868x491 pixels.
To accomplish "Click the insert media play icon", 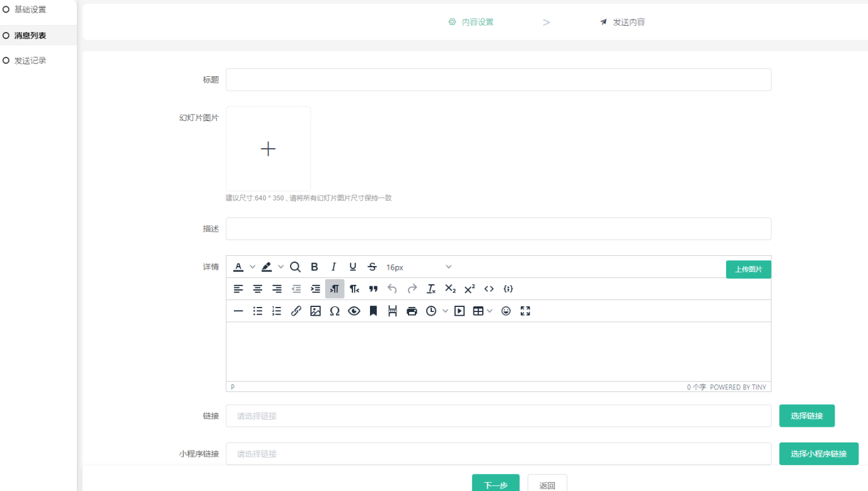I will pyautogui.click(x=460, y=311).
